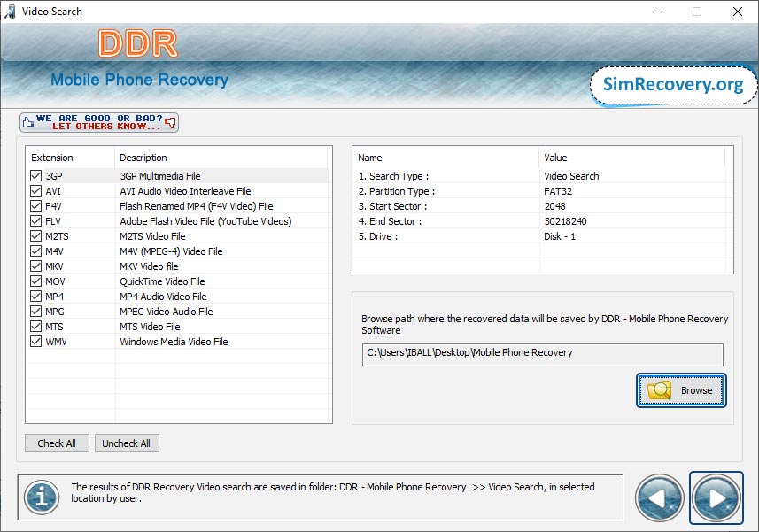
Task: Toggle the MPG extension checkbox
Action: [35, 311]
